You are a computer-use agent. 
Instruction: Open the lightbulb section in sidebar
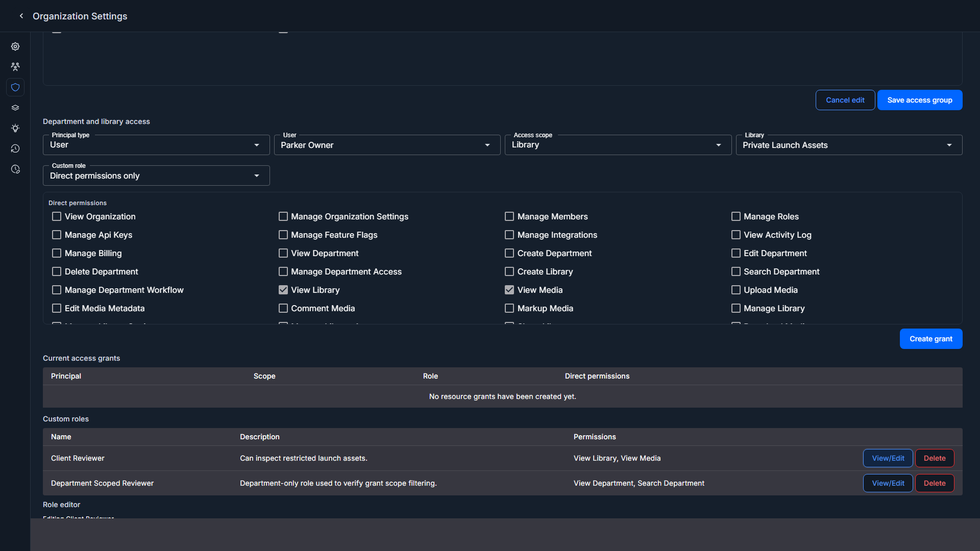tap(15, 128)
